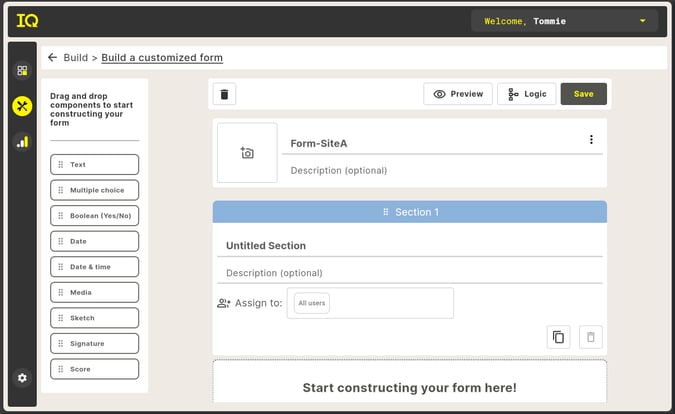675x414 pixels.
Task: Delete Section 1 using its trash icon
Action: 591,337
